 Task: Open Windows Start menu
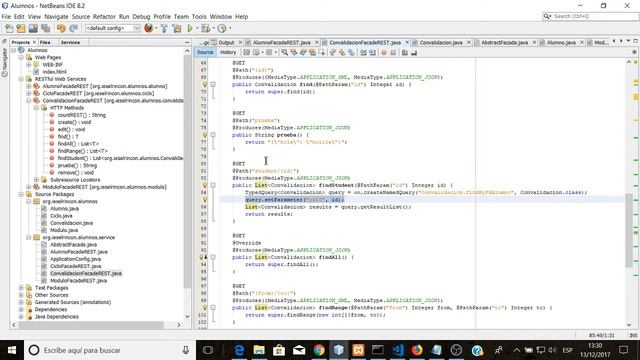click(12, 350)
